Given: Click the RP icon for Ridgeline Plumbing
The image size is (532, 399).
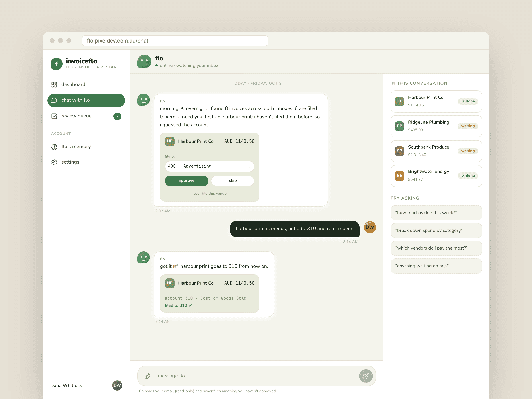Looking at the screenshot, I should click(x=399, y=126).
